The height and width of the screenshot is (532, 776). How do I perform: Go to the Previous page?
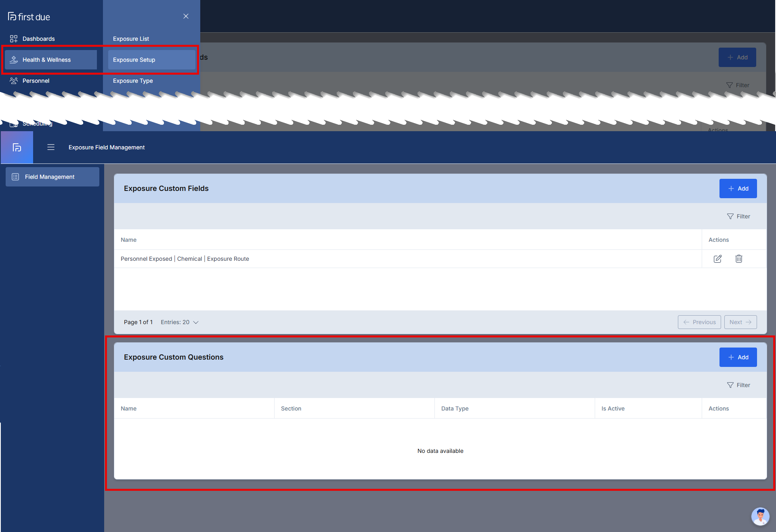[699, 322]
